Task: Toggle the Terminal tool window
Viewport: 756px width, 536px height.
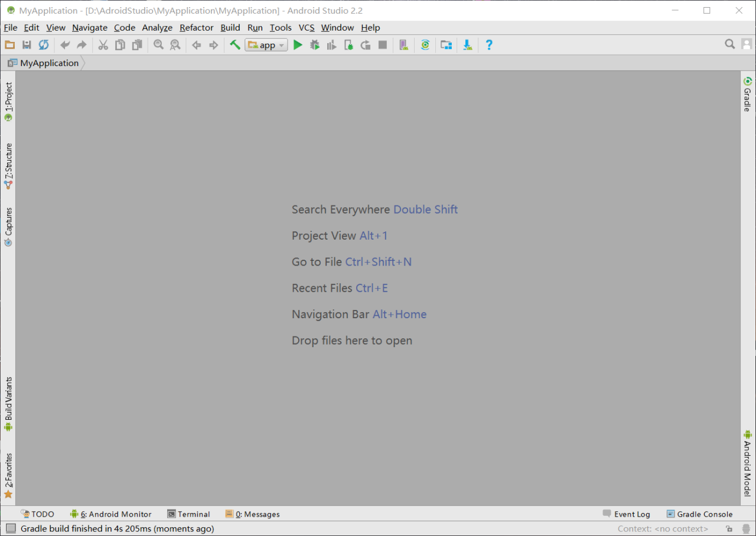Action: tap(188, 514)
